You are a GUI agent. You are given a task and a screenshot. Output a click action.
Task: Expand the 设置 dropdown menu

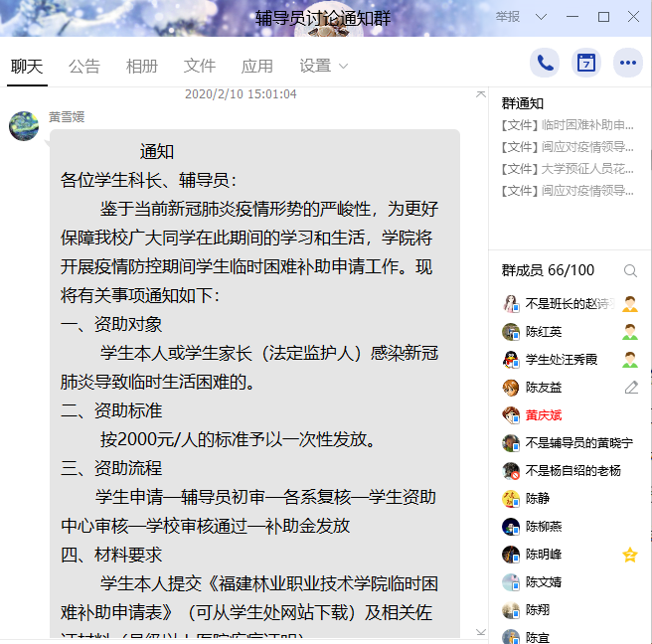[323, 67]
